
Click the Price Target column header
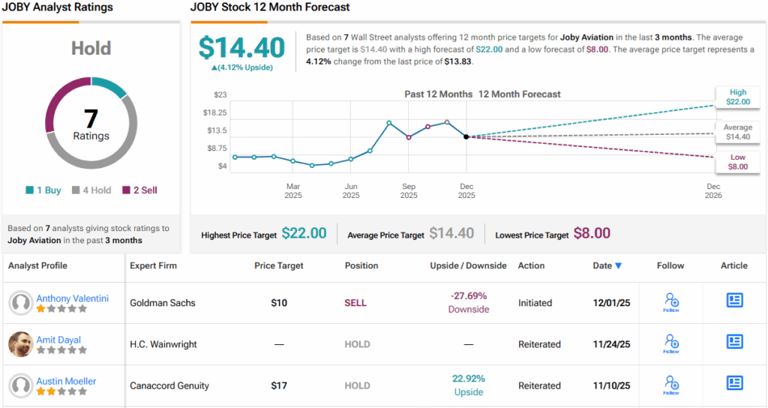tap(278, 266)
